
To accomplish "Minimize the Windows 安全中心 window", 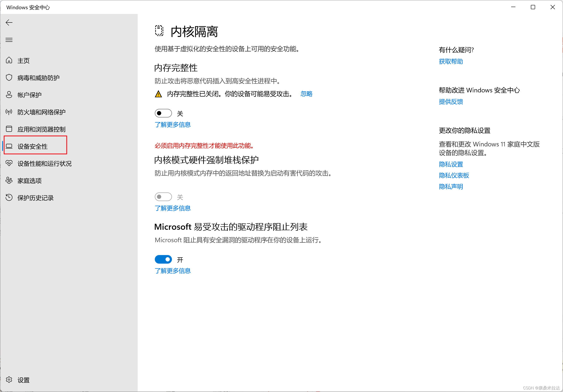I will pyautogui.click(x=513, y=7).
